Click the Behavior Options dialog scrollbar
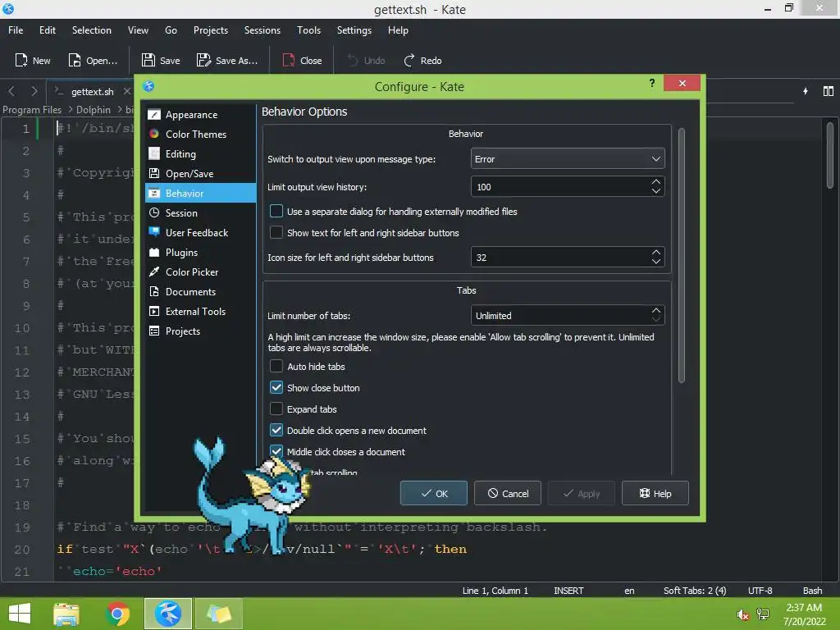 coord(682,256)
